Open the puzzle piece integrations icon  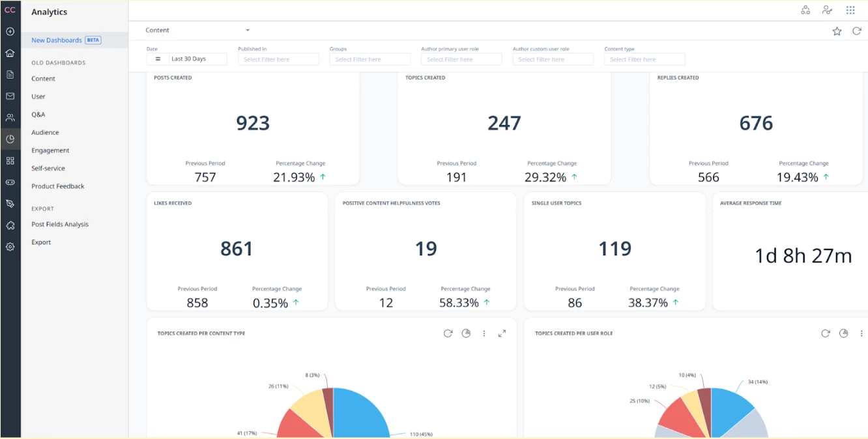pos(10,225)
